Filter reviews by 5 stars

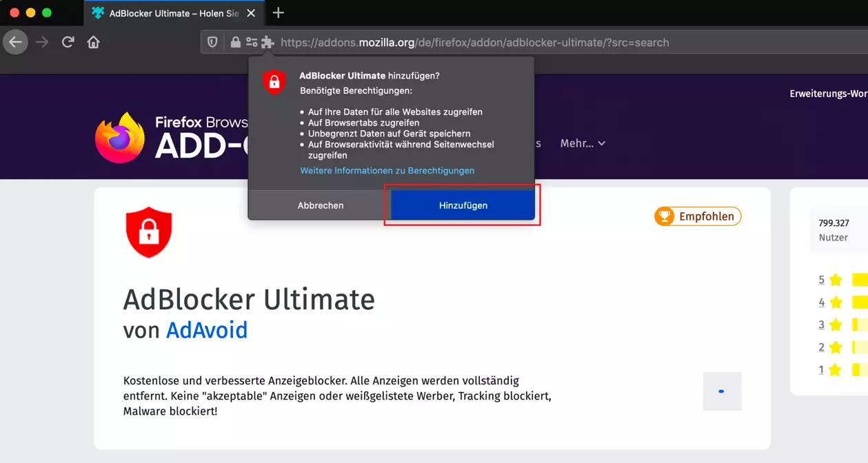[x=830, y=280]
